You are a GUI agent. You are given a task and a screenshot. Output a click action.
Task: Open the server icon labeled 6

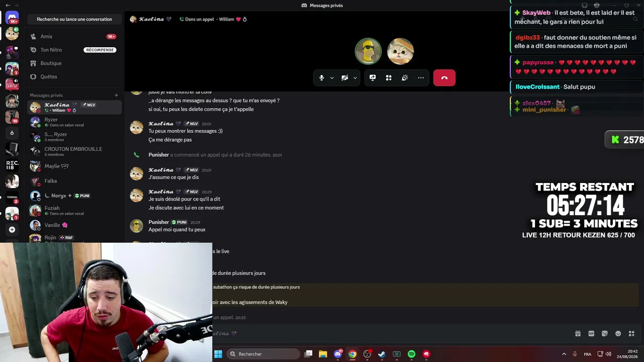coord(12,133)
